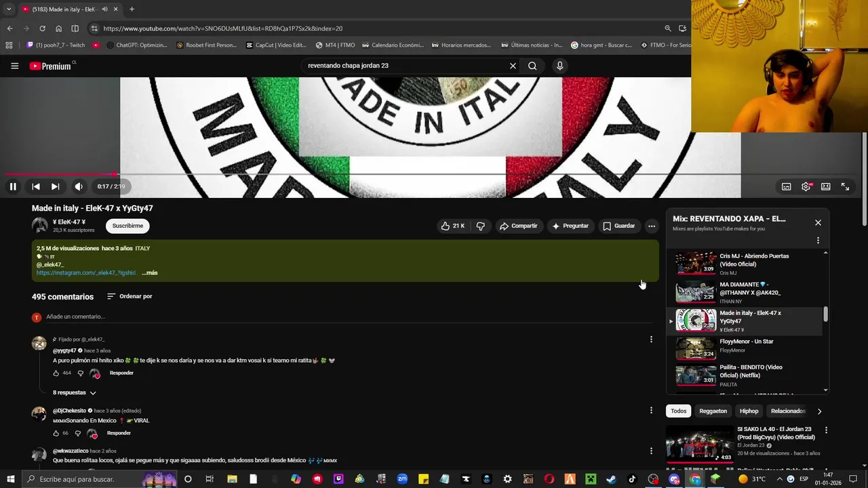
Task: Open the YouTube hamburger guide menu
Action: point(14,66)
